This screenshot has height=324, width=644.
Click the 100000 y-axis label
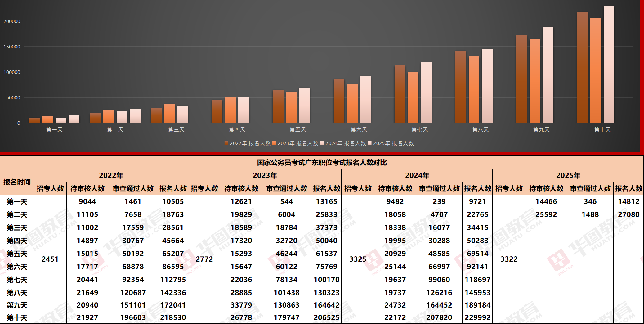pyautogui.click(x=12, y=72)
